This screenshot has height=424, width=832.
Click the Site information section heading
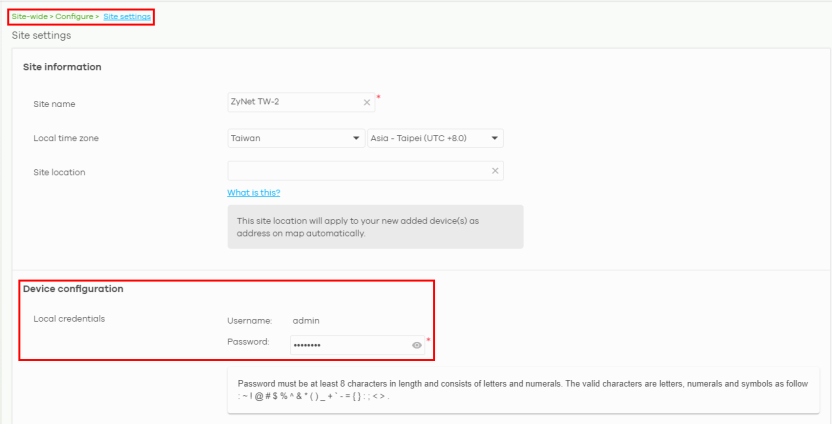tap(62, 67)
